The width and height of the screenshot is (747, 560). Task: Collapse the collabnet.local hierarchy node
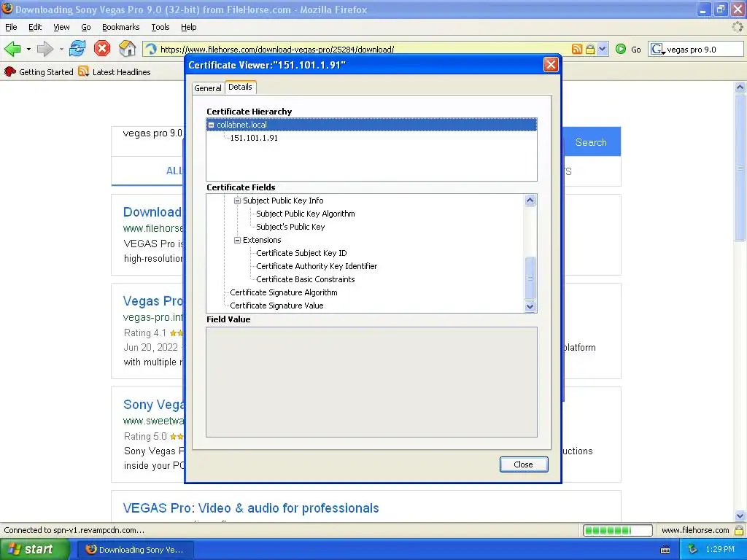click(211, 125)
